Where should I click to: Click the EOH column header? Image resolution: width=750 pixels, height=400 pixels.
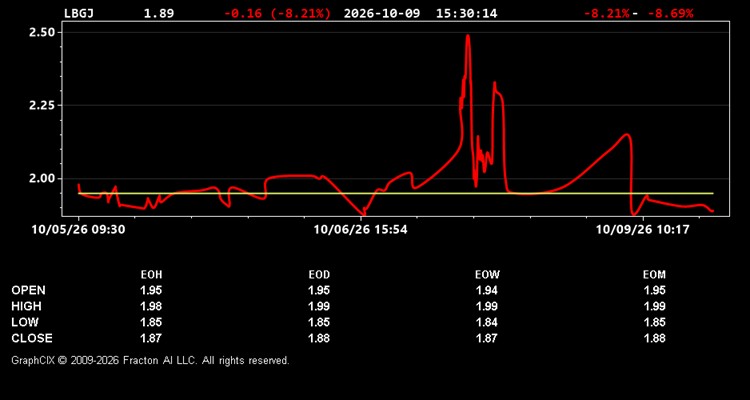tap(151, 275)
